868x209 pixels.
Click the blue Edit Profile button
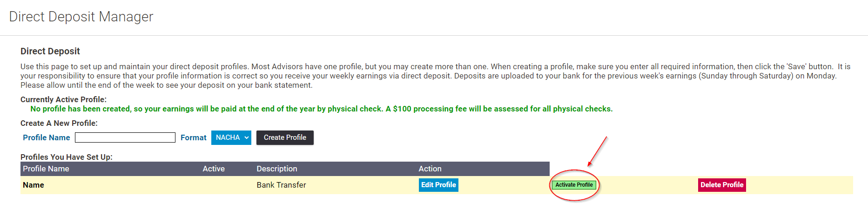coord(438,185)
